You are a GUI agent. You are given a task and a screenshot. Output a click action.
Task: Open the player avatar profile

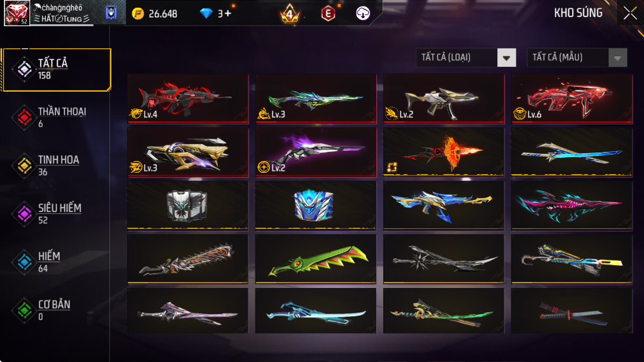point(16,12)
